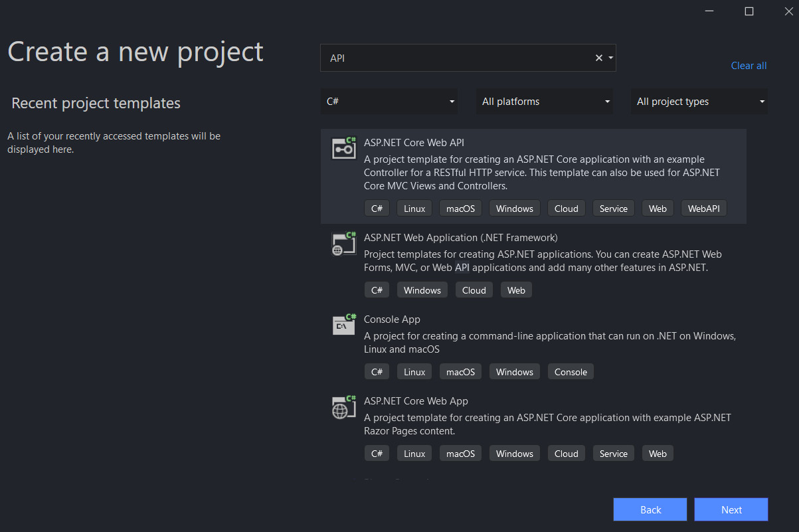This screenshot has width=799, height=532.
Task: Open the All platforms filter dropdown
Action: click(x=545, y=102)
